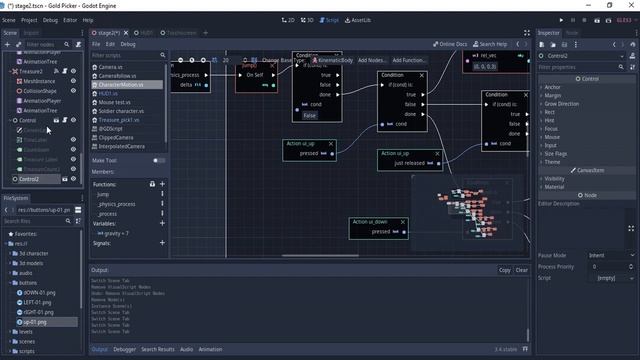Switch to Node tab beside Inspector
The image size is (640, 360).
[x=572, y=33]
